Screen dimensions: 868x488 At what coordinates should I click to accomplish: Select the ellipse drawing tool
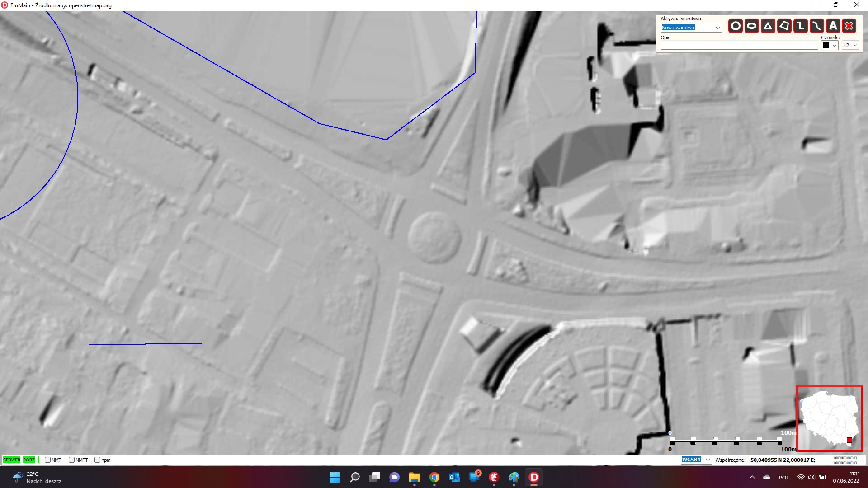pyautogui.click(x=751, y=26)
